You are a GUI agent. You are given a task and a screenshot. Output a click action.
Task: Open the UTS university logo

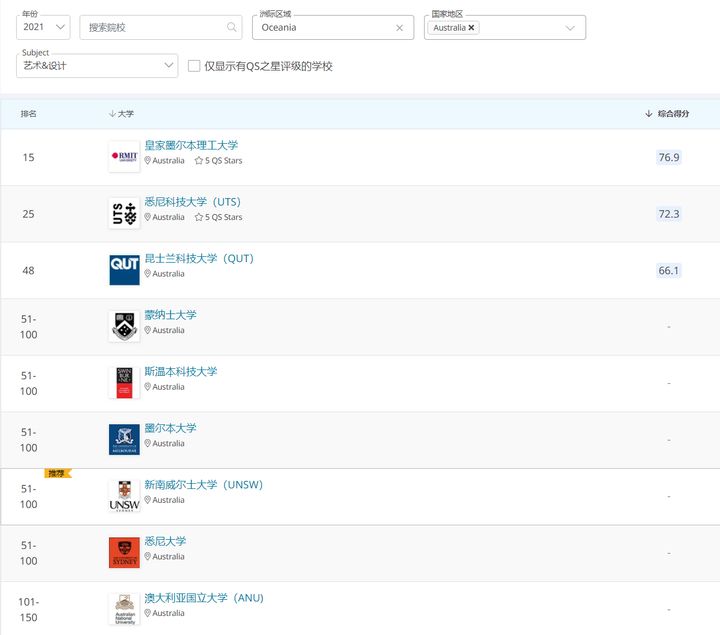click(x=124, y=214)
